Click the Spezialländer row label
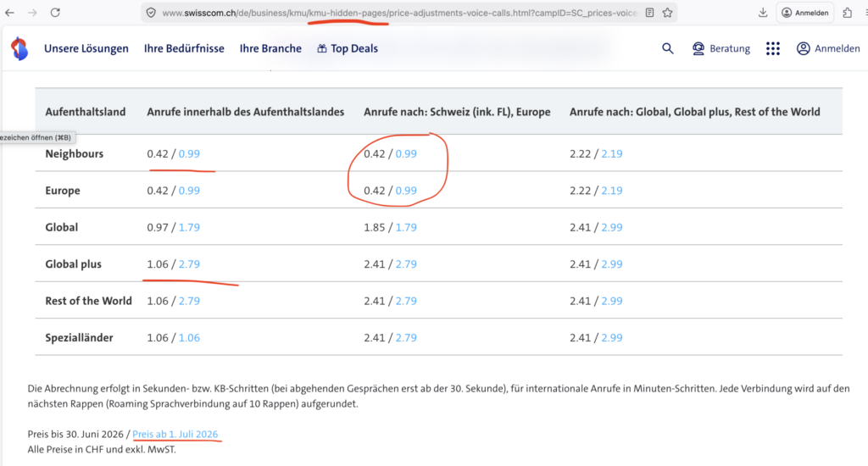The width and height of the screenshot is (868, 466). (79, 337)
